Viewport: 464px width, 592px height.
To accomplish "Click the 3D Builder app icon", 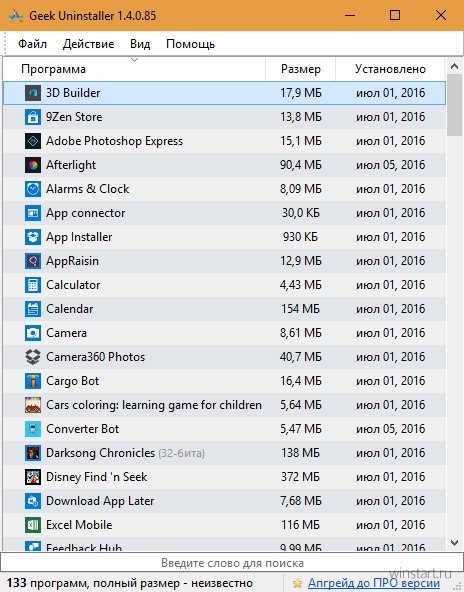I will click(33, 93).
